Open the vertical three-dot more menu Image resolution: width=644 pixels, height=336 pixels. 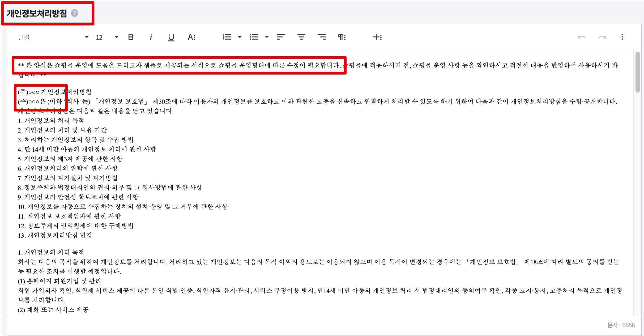(622, 37)
